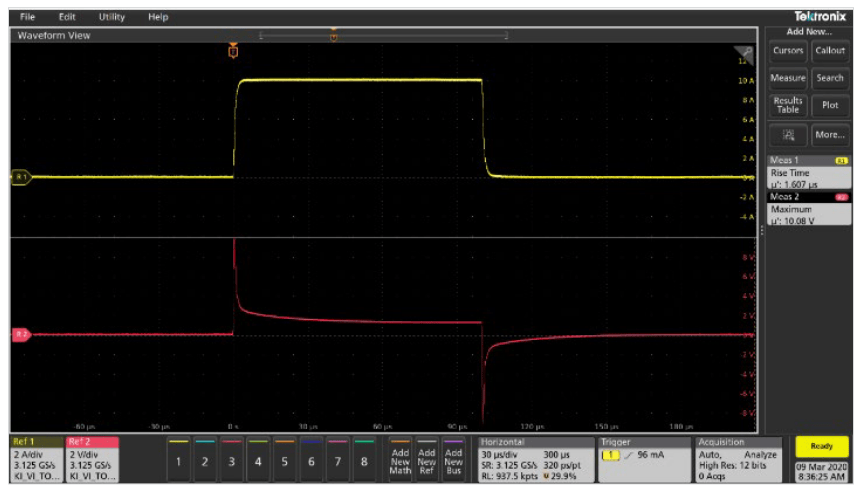The image size is (862, 492).
Task: Open the Utility menu
Action: click(112, 17)
